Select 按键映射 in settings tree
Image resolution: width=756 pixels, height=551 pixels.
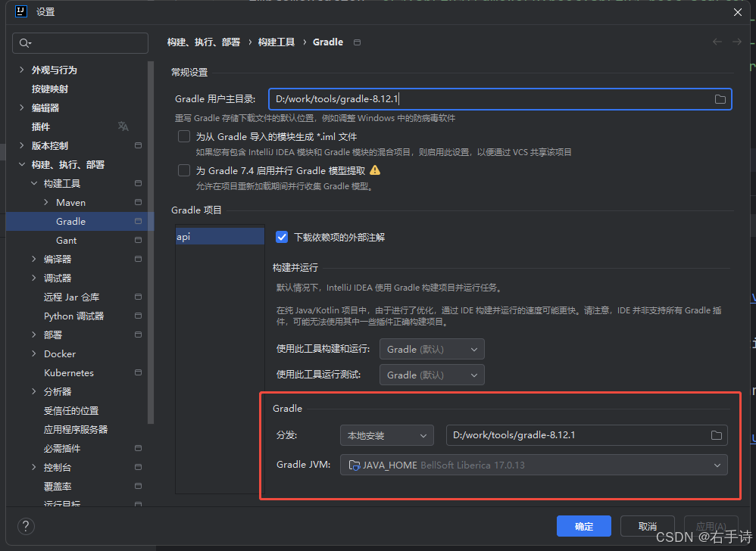coord(50,89)
